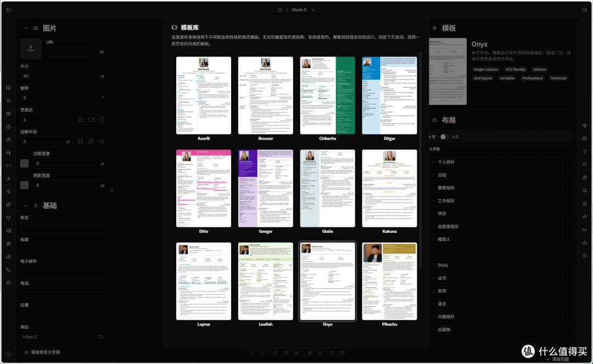Open the share arrow icon in right rail
This screenshot has width=593, height=364.
coord(585,216)
